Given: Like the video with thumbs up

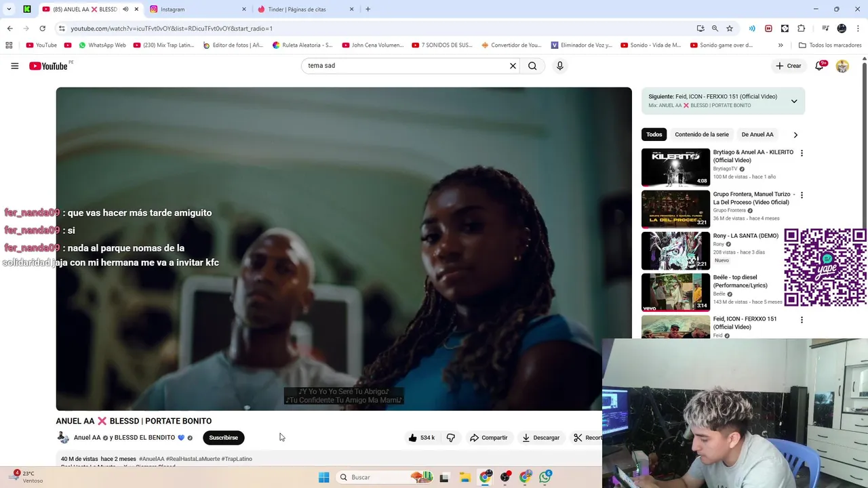Looking at the screenshot, I should [x=421, y=438].
